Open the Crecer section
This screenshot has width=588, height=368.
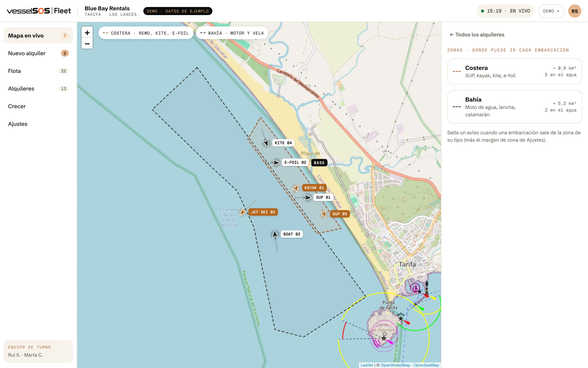[x=38, y=106]
